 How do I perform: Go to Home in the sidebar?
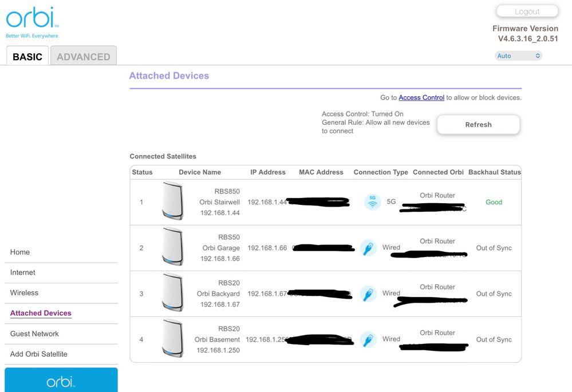(x=20, y=252)
